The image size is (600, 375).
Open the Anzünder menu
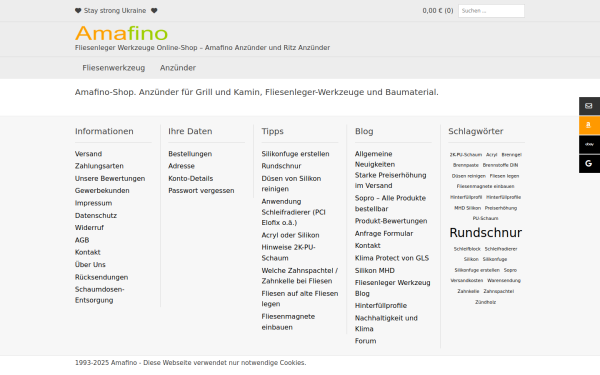point(178,68)
